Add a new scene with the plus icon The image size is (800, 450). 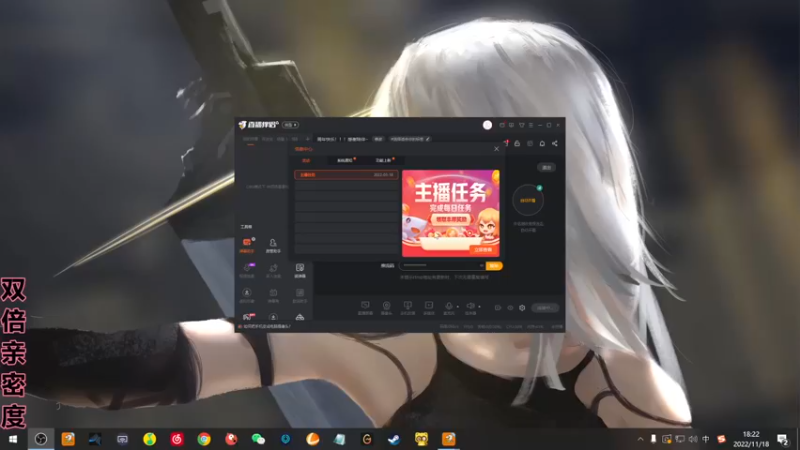pos(307,139)
